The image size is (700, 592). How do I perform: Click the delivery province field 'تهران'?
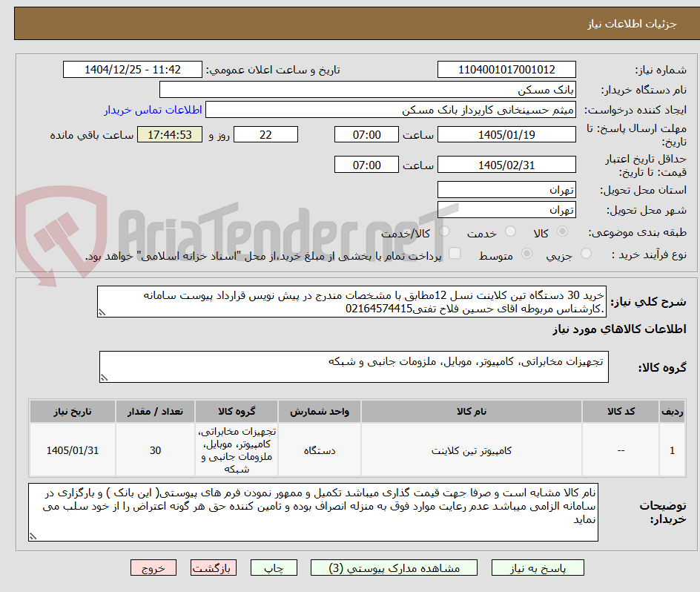point(506,190)
